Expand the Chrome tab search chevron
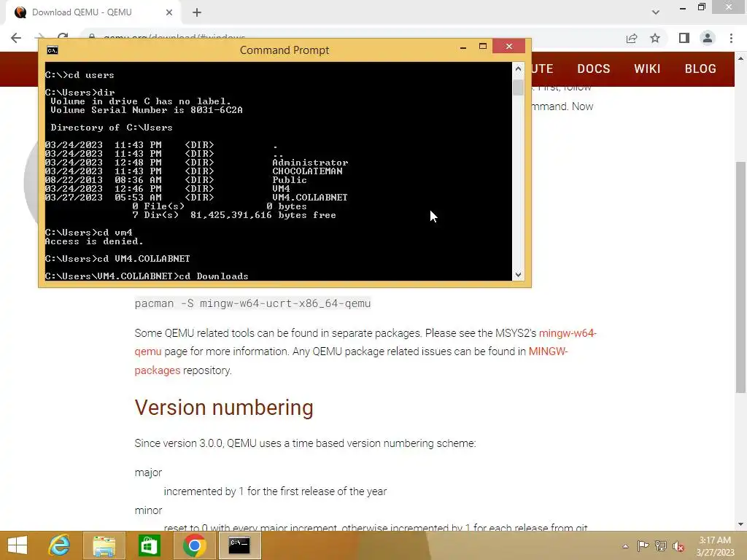The width and height of the screenshot is (747, 560). coord(656,12)
